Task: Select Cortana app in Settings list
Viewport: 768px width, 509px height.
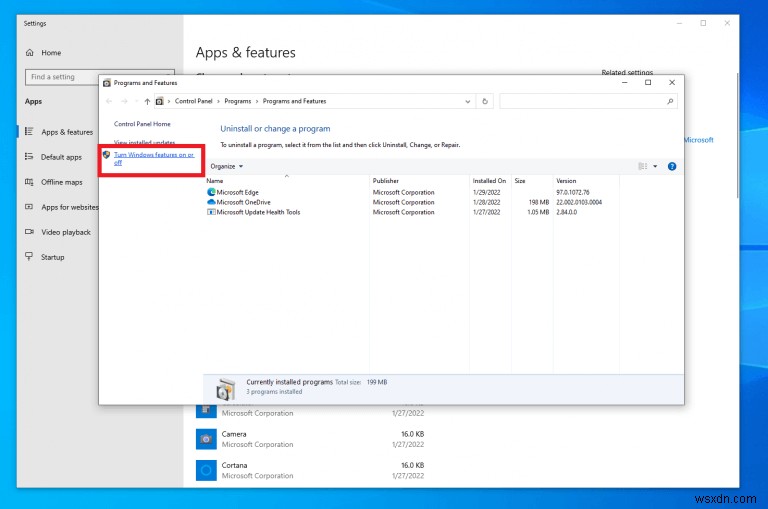Action: tap(311, 470)
